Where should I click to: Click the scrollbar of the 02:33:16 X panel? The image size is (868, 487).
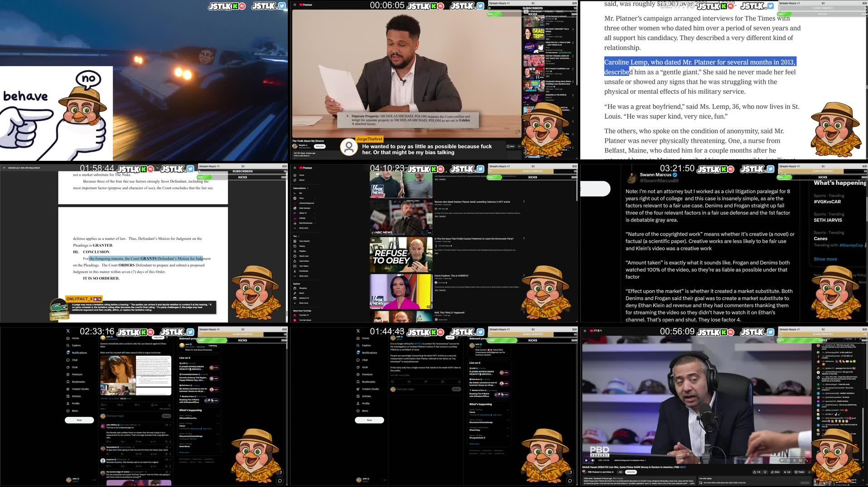pyautogui.click(x=286, y=347)
